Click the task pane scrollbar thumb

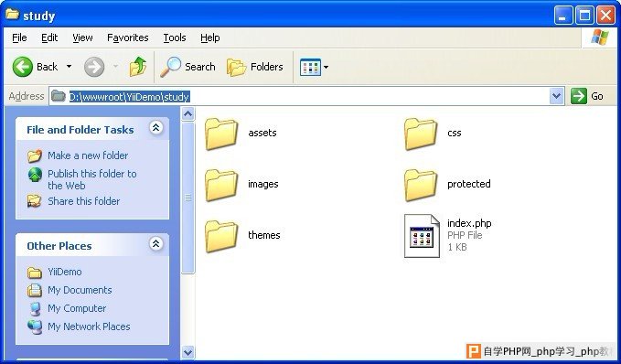click(188, 198)
